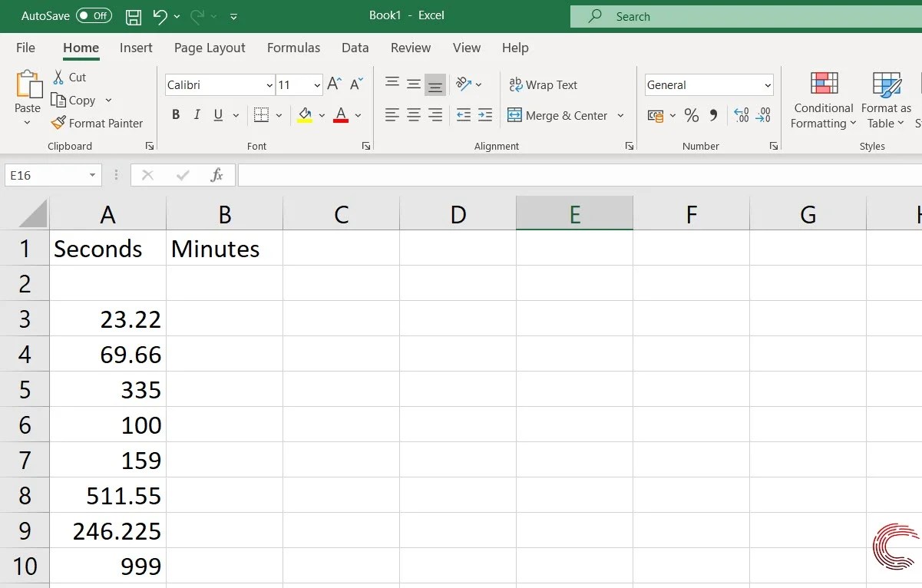Click the Insert Function fx icon

(x=217, y=175)
